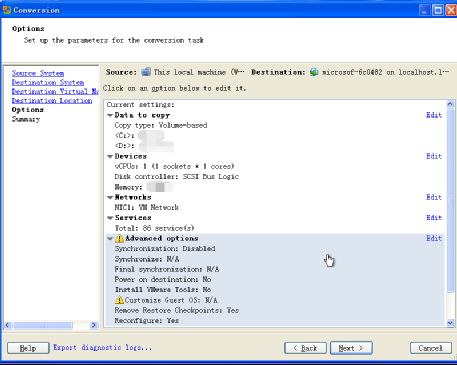This screenshot has height=365, width=457.
Task: Go to the Destination Location step
Action: tap(52, 100)
